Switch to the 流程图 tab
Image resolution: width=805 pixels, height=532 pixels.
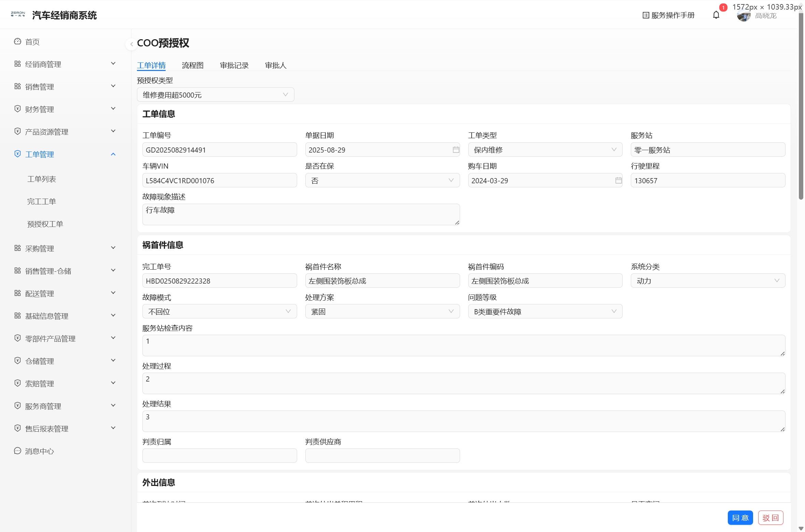pyautogui.click(x=193, y=65)
